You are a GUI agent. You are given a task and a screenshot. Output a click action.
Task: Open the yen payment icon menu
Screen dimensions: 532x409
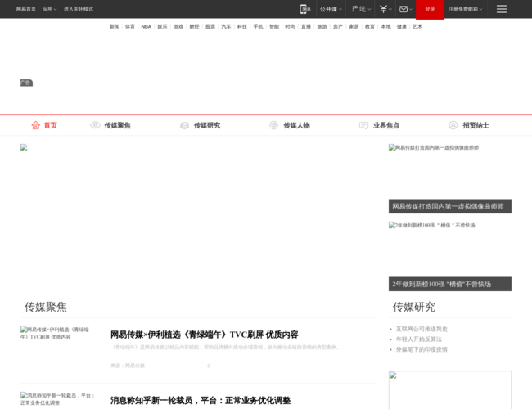pyautogui.click(x=383, y=9)
